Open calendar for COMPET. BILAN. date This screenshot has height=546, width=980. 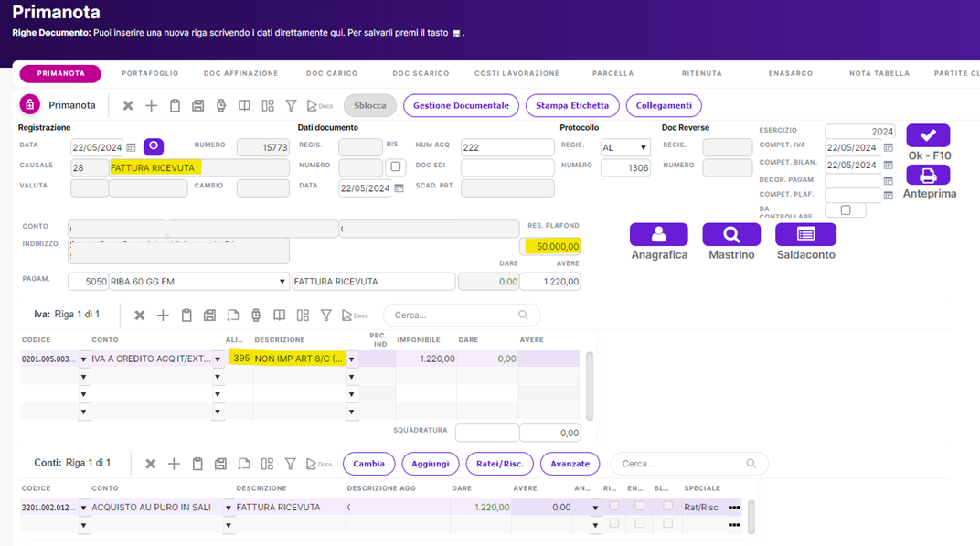pyautogui.click(x=889, y=166)
